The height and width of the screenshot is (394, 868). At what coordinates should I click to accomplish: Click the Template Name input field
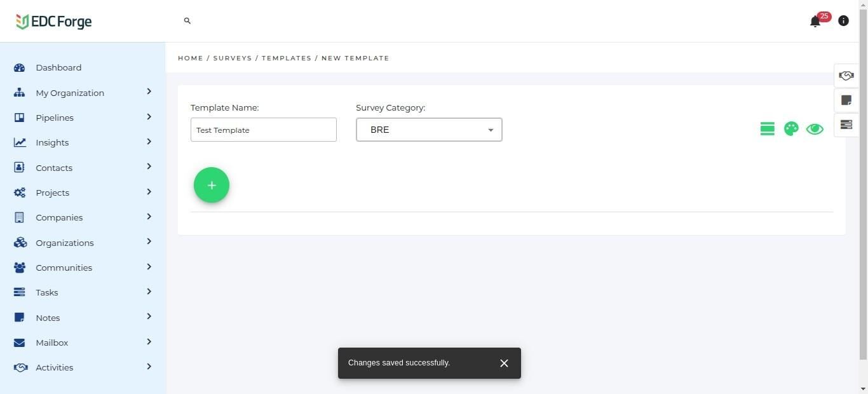pos(264,130)
